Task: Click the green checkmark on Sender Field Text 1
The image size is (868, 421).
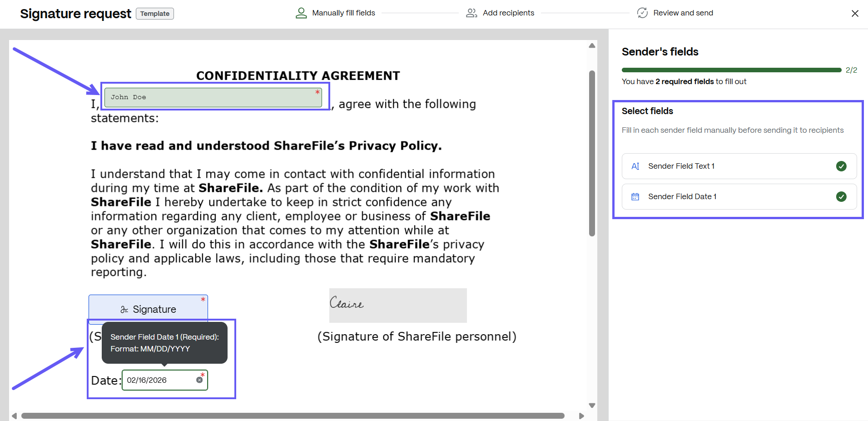Action: [841, 166]
